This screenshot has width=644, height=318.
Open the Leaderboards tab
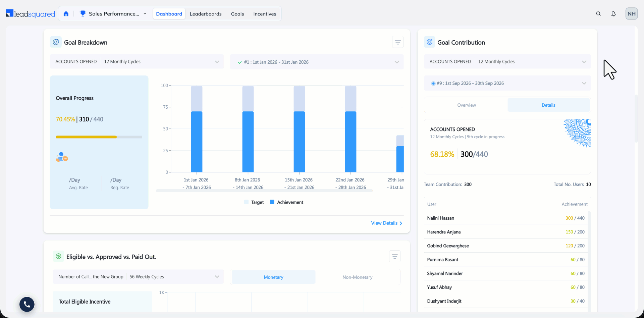[206, 14]
